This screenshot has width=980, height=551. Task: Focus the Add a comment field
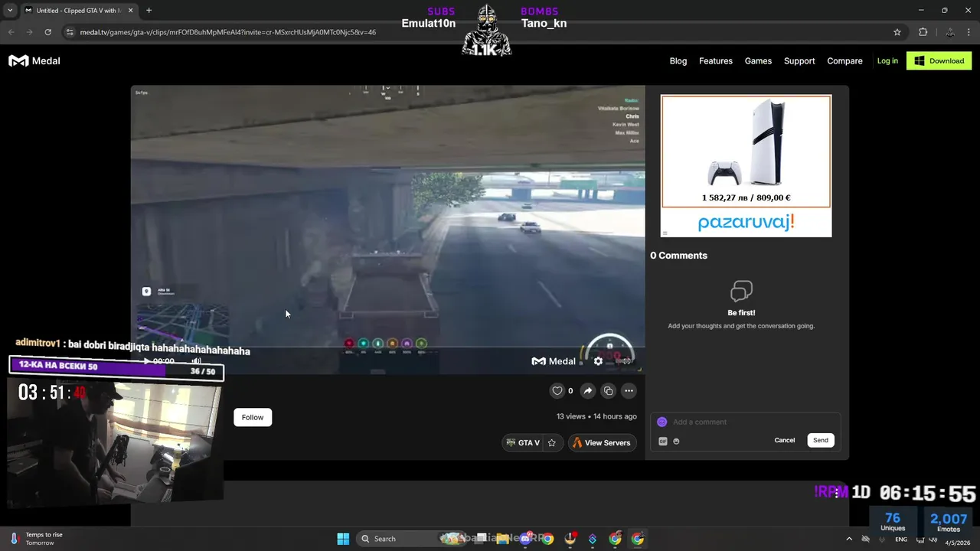[746, 422]
